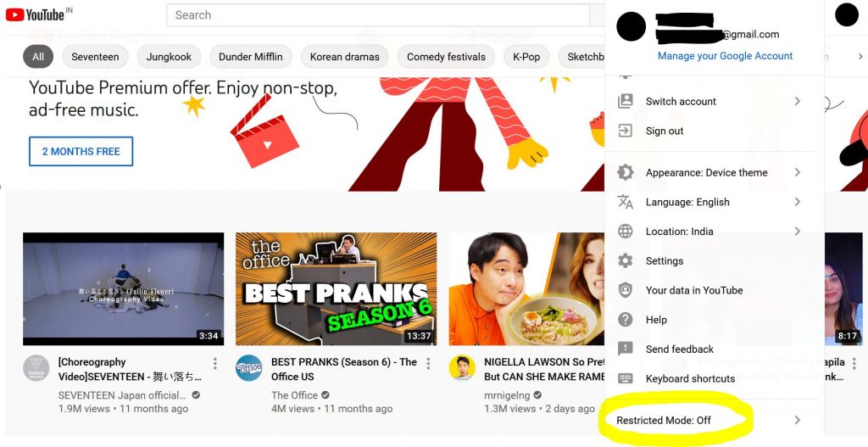The height and width of the screenshot is (447, 868).
Task: Select the Korean dramas chip
Action: 345,57
